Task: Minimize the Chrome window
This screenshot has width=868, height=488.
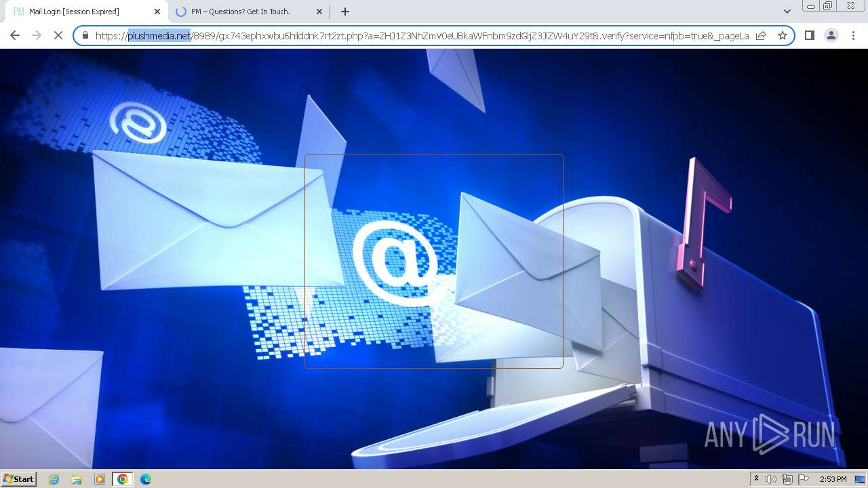Action: (x=810, y=6)
